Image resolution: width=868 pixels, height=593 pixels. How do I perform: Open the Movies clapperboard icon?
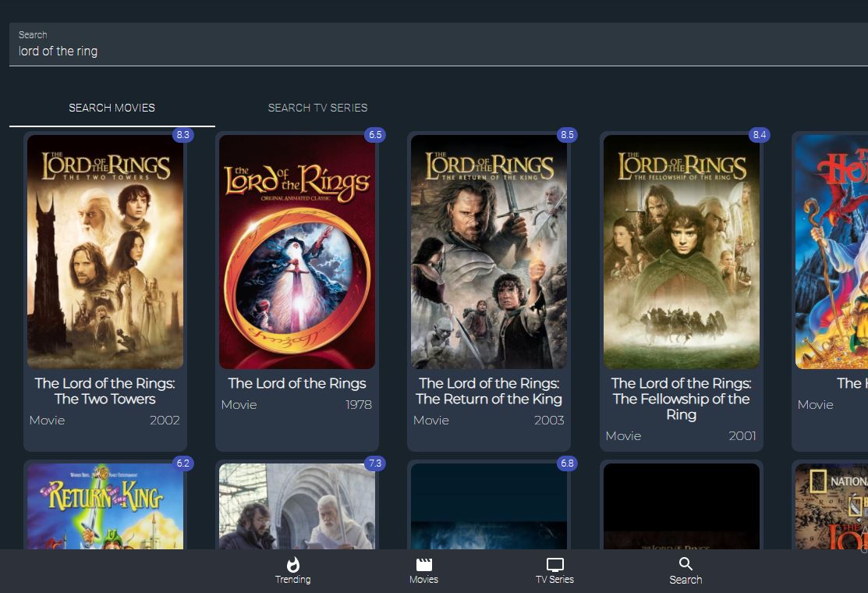tap(424, 564)
